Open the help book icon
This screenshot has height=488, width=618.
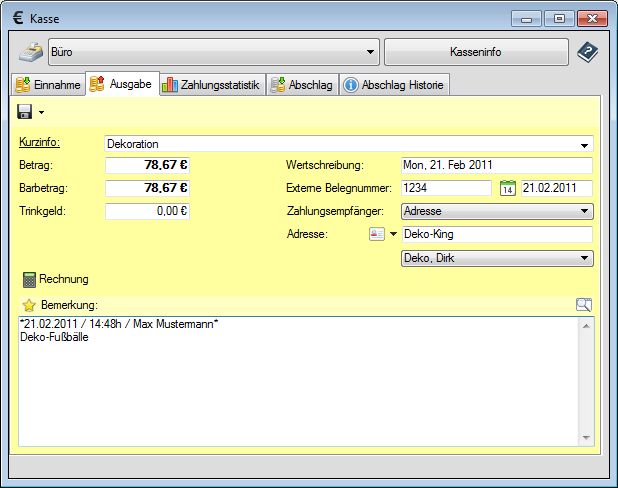(586, 52)
